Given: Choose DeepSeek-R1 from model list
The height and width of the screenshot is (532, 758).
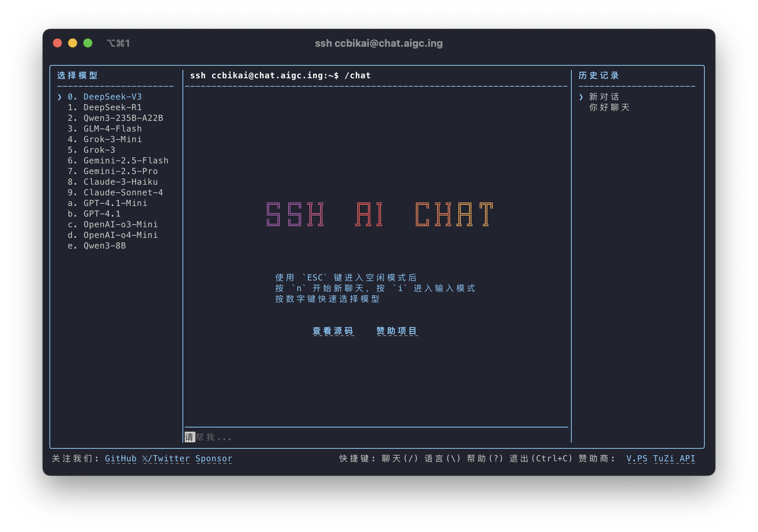Looking at the screenshot, I should click(112, 108).
